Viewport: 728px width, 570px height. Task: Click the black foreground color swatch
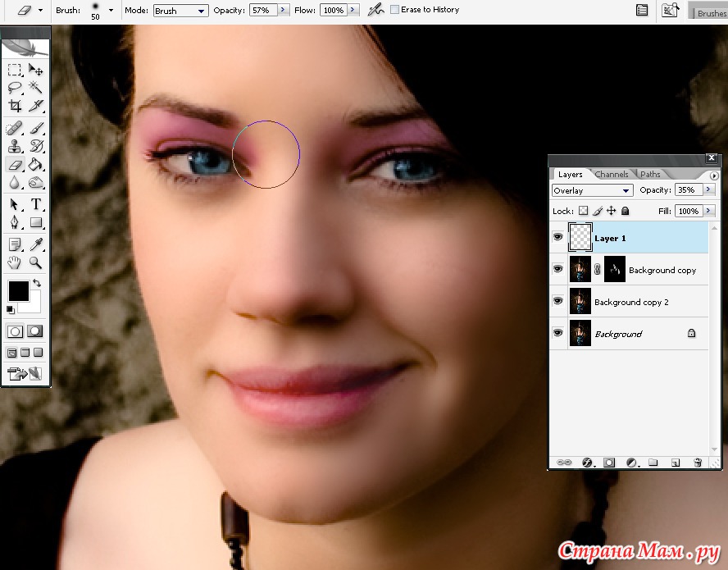[17, 290]
